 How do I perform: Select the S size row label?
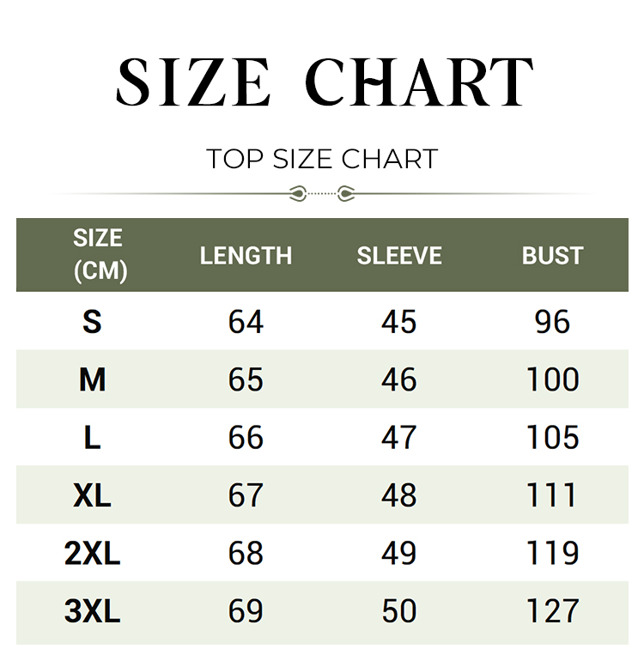pos(92,322)
